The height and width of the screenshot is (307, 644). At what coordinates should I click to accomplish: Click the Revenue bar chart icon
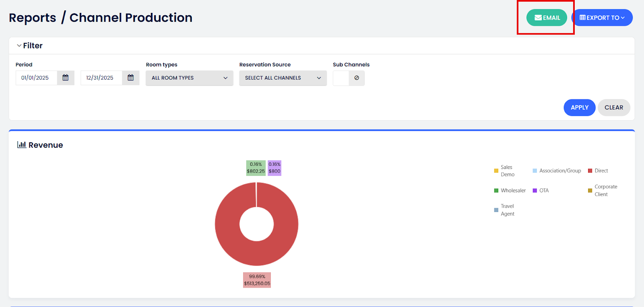point(21,145)
